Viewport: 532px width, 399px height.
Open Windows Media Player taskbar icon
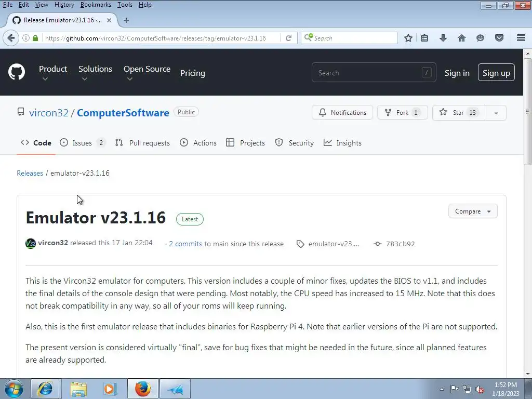tap(110, 389)
